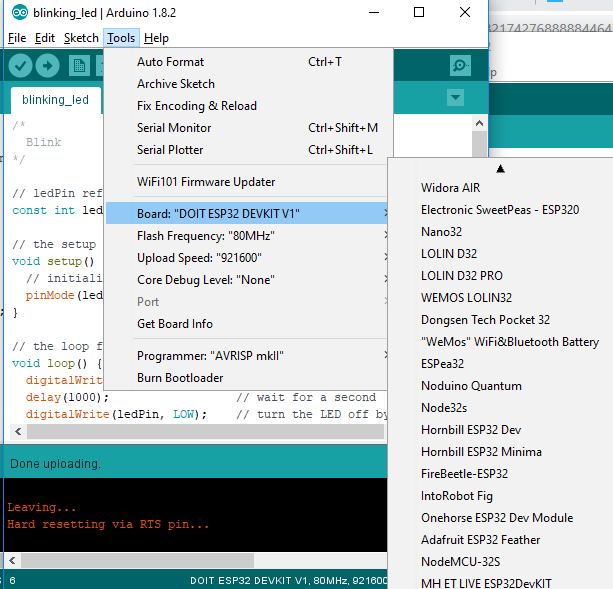613x589 pixels.
Task: Click console horizontal scrollbar left arrow
Action: (13, 560)
